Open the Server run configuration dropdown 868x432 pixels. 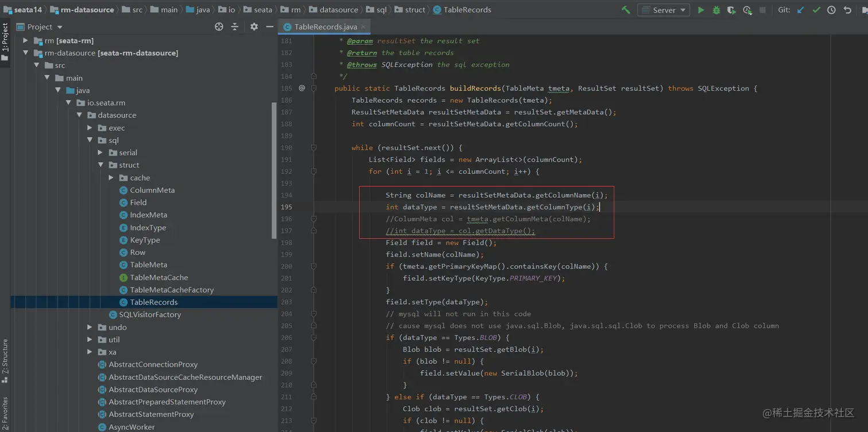[x=663, y=10]
